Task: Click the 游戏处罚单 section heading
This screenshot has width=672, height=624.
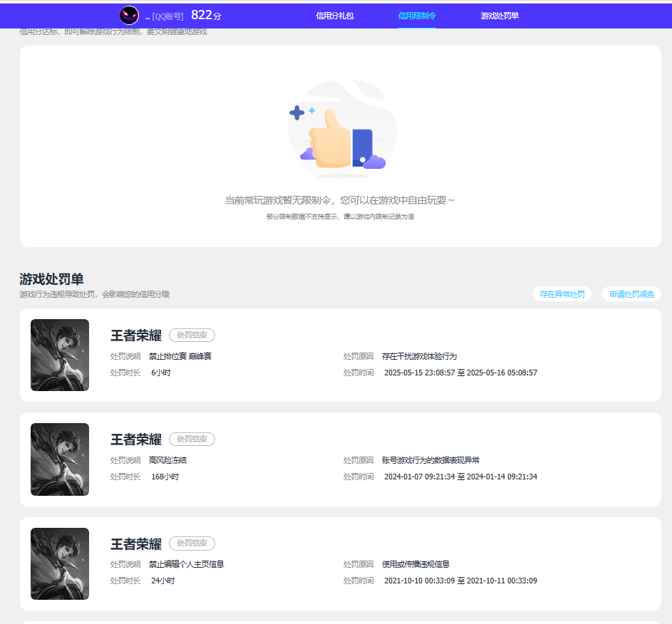Action: click(x=51, y=279)
